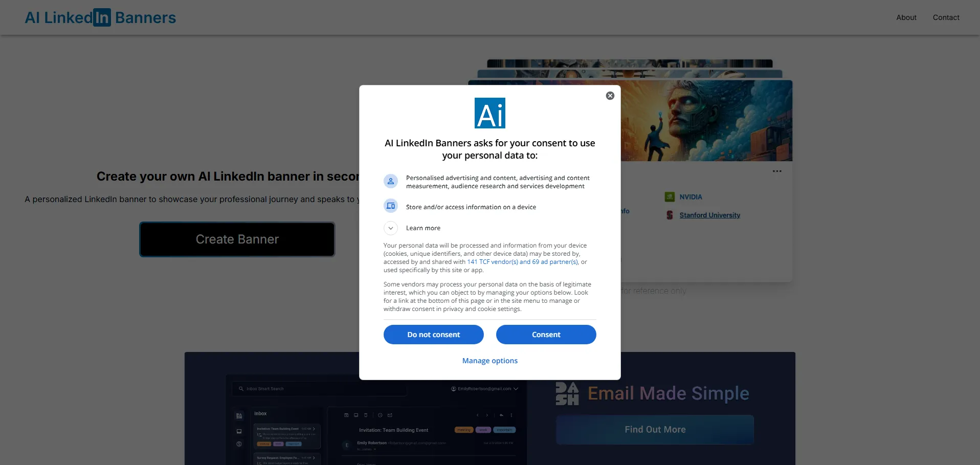Open the About menu item
This screenshot has height=465, width=980.
906,17
